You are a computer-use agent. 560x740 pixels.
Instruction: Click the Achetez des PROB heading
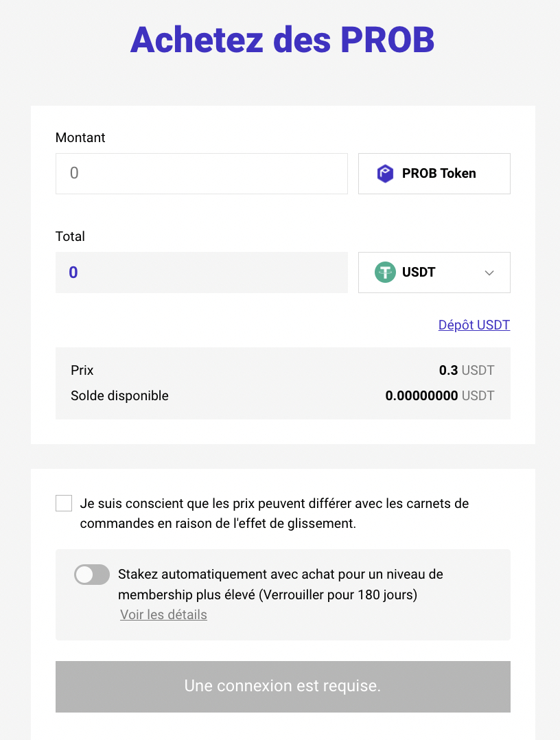point(282,40)
